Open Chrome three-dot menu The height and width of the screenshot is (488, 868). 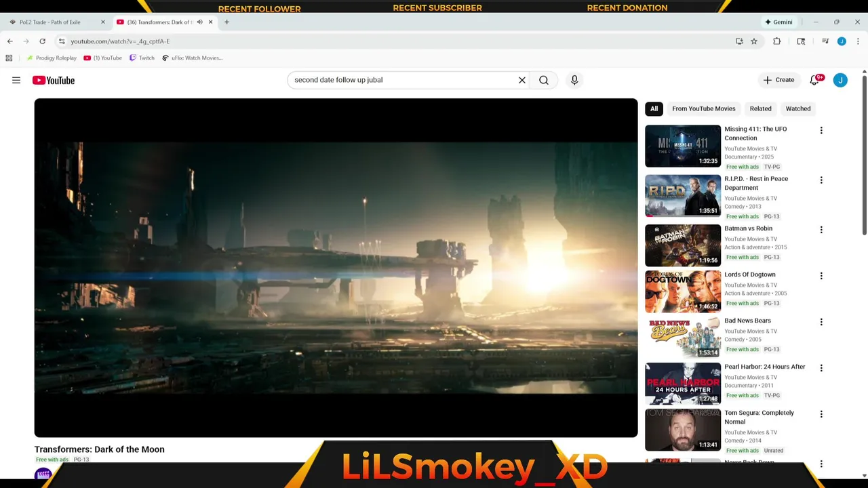[x=857, y=41]
